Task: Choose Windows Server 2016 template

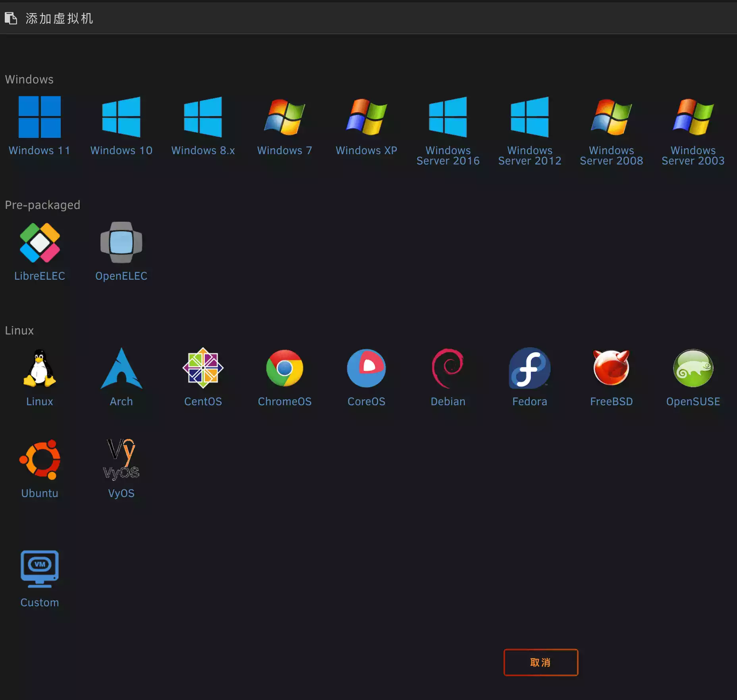Action: click(448, 117)
